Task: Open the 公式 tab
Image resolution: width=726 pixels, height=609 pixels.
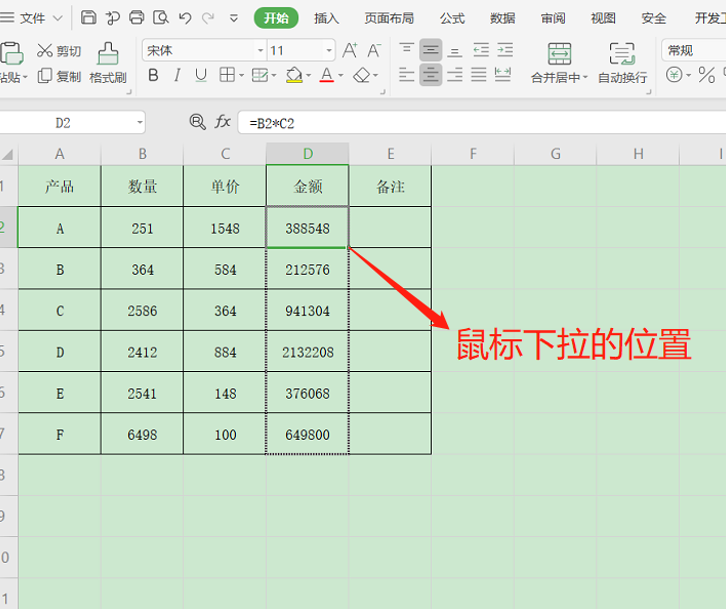Action: point(452,18)
